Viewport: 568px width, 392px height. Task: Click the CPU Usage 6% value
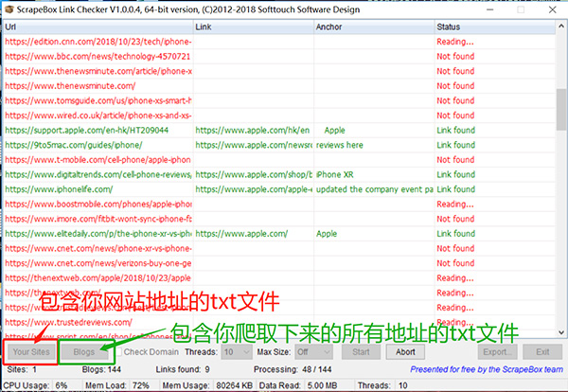click(x=62, y=385)
